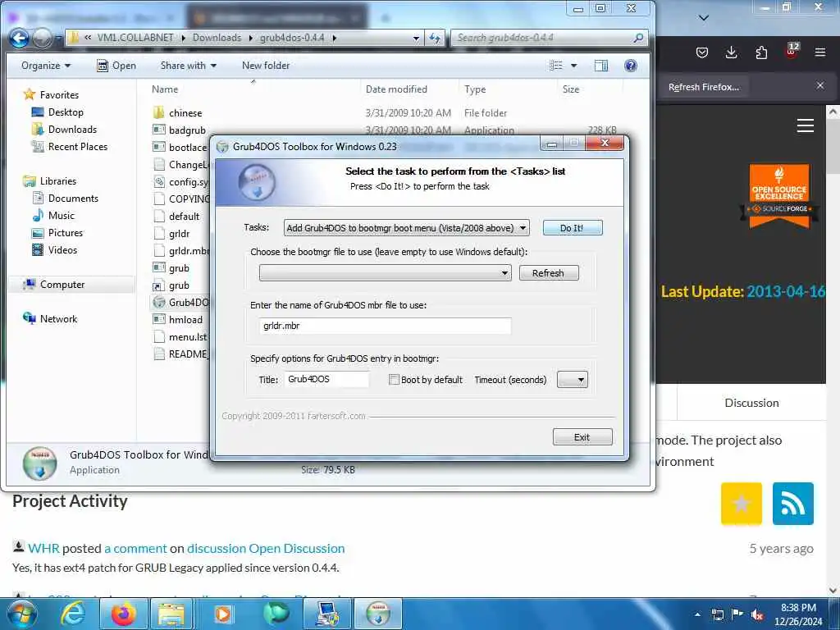This screenshot has height=630, width=840.
Task: Open the Firefox application menu
Action: (x=819, y=52)
